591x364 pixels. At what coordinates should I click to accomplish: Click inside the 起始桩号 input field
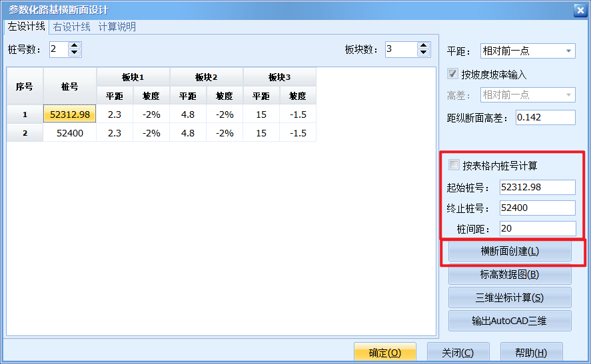tap(537, 187)
